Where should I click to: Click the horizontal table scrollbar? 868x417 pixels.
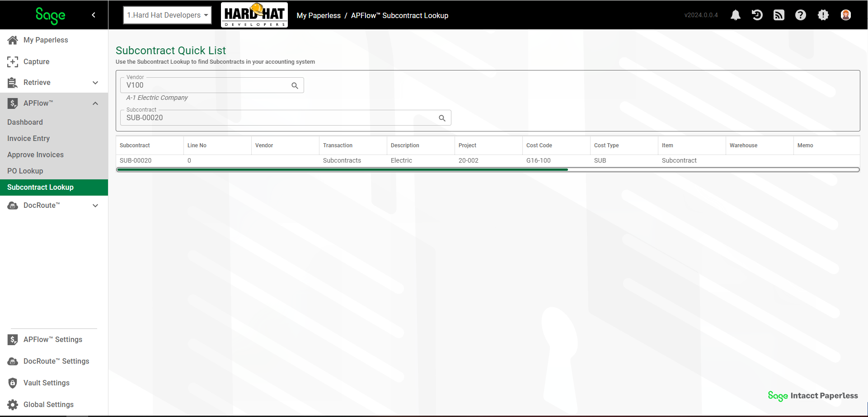pos(343,170)
